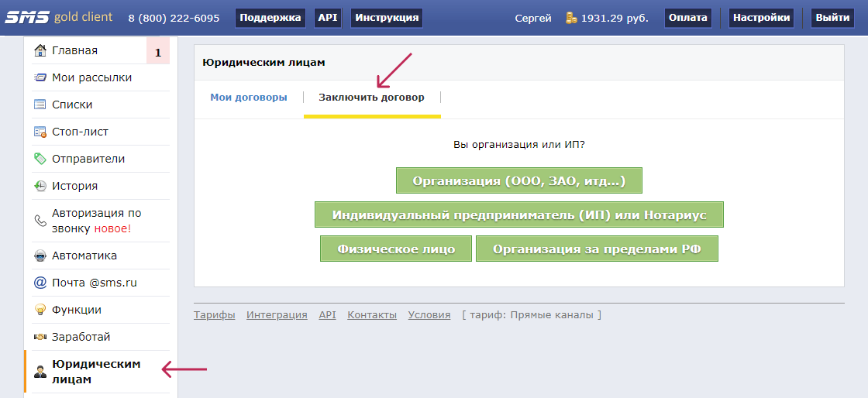Click the Оплата button

tap(687, 18)
